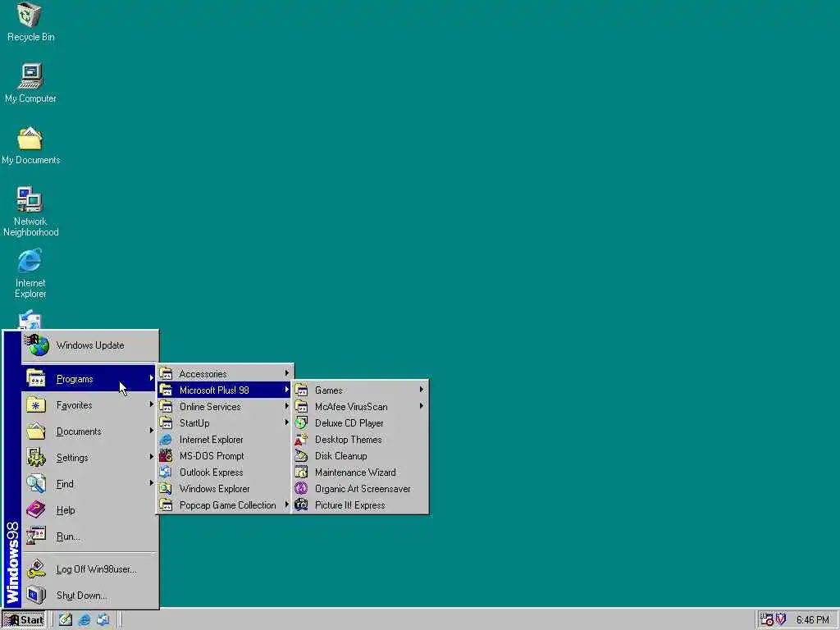Select Microsoft Plus! 98 folder entry

(x=225, y=390)
